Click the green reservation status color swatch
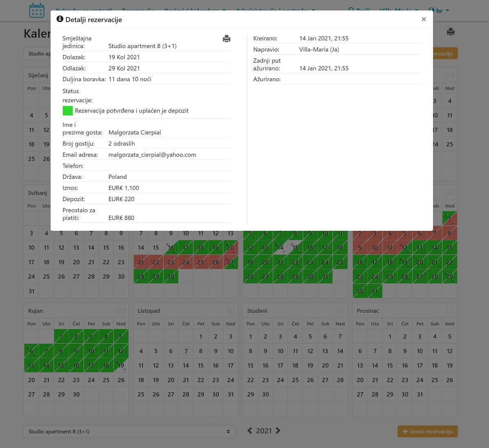The image size is (489, 448). (x=68, y=110)
